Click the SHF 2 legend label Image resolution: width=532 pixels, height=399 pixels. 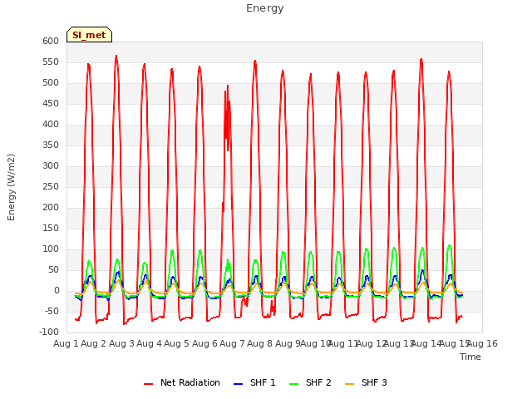coord(318,382)
